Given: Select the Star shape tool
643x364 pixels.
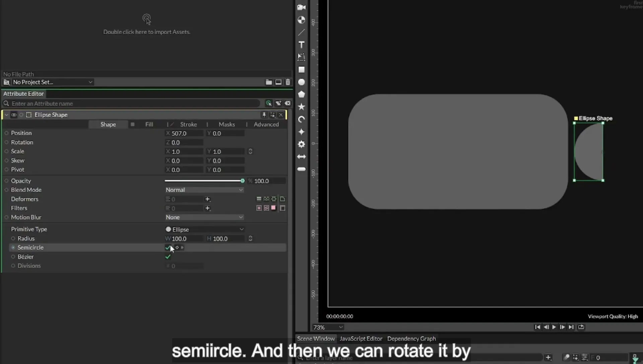Looking at the screenshot, I should [x=301, y=107].
